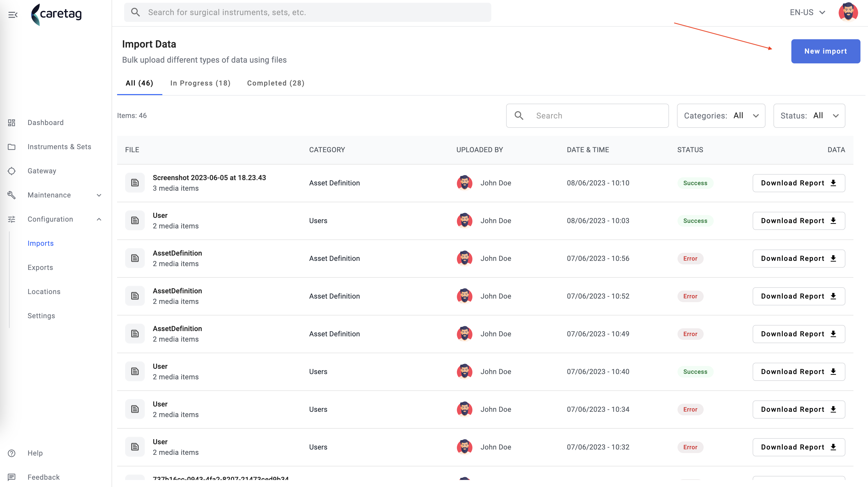868x487 pixels.
Task: Switch to the In Progress (18) tab
Action: [201, 83]
